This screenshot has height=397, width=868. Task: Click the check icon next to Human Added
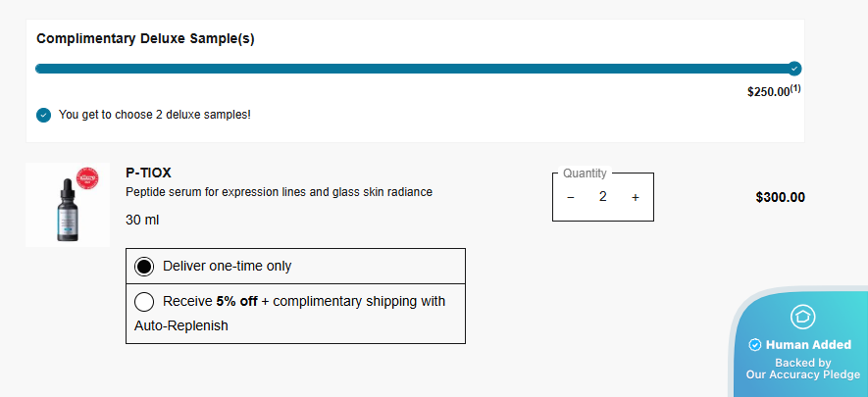(x=754, y=345)
